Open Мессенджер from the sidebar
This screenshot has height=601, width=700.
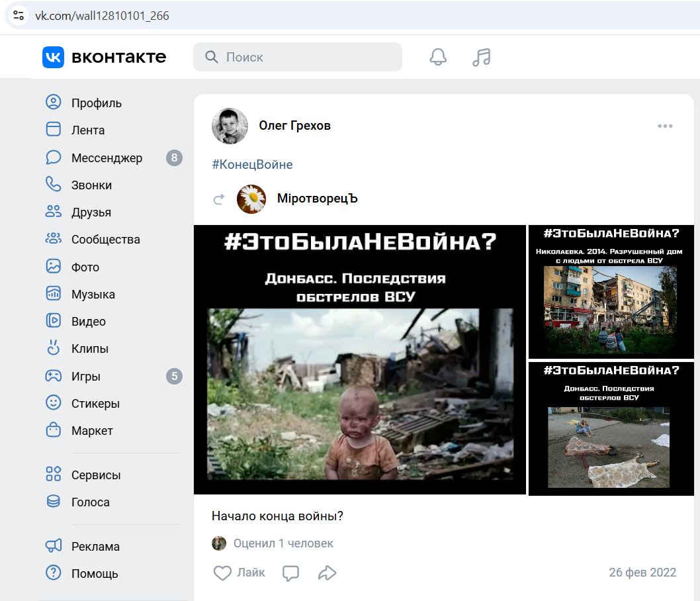pos(107,158)
